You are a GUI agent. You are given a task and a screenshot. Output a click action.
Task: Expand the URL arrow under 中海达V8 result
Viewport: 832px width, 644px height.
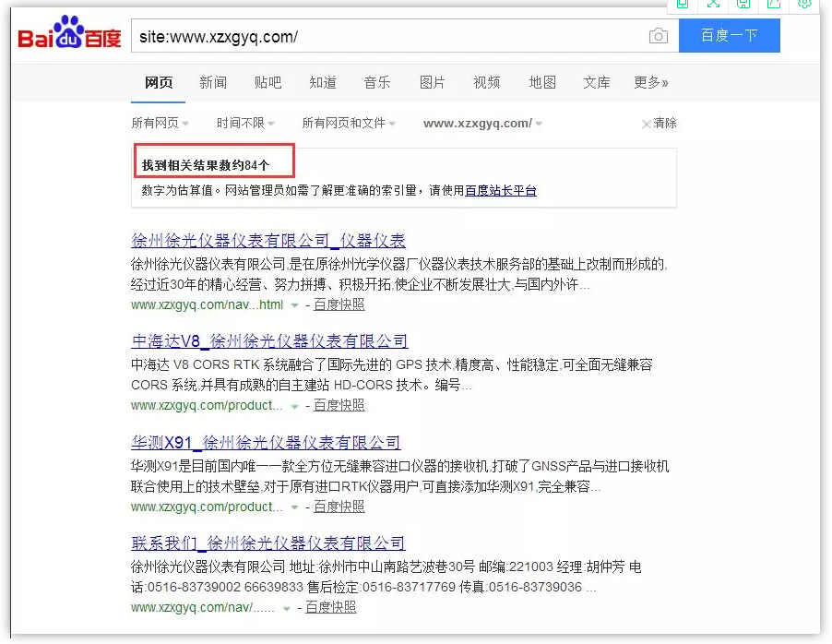(294, 406)
